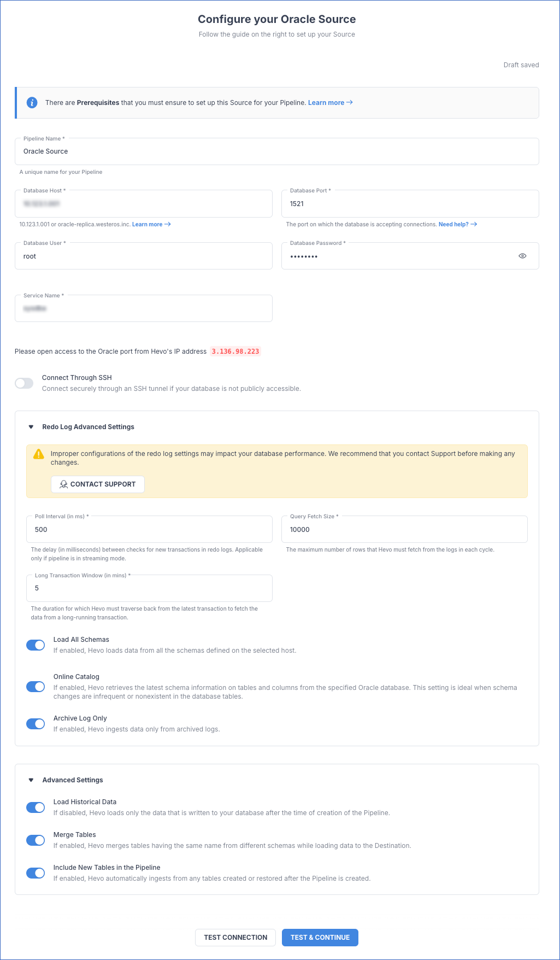Disable Load Historical Data toggle

(x=36, y=807)
